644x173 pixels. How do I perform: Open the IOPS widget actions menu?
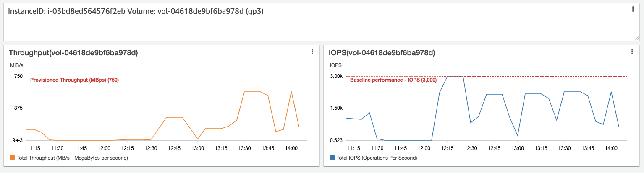[x=632, y=52]
